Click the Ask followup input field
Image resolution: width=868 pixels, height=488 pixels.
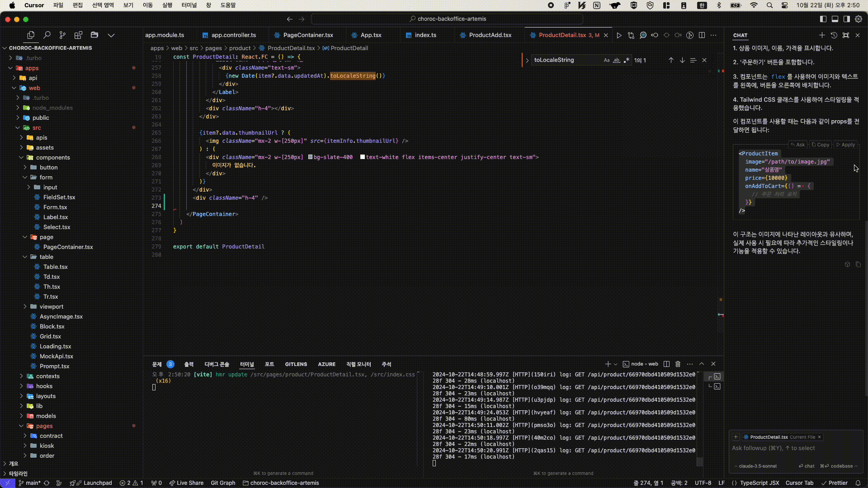[796, 448]
